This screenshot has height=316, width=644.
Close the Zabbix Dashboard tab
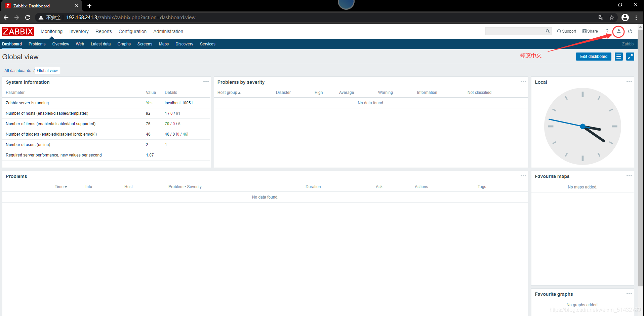pyautogui.click(x=77, y=6)
